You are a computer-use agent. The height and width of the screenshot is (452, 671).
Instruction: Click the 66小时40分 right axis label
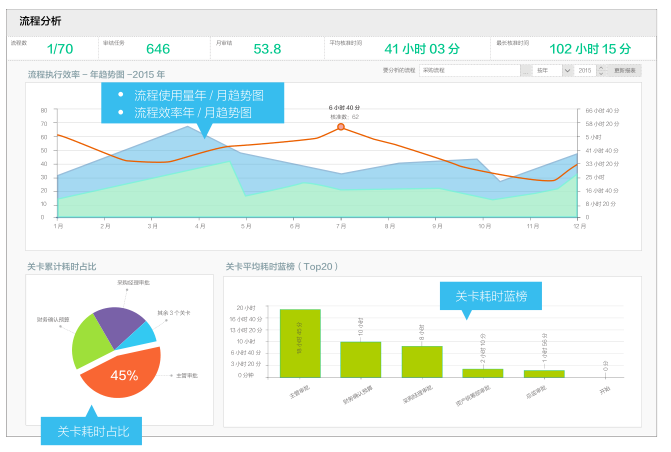602,110
